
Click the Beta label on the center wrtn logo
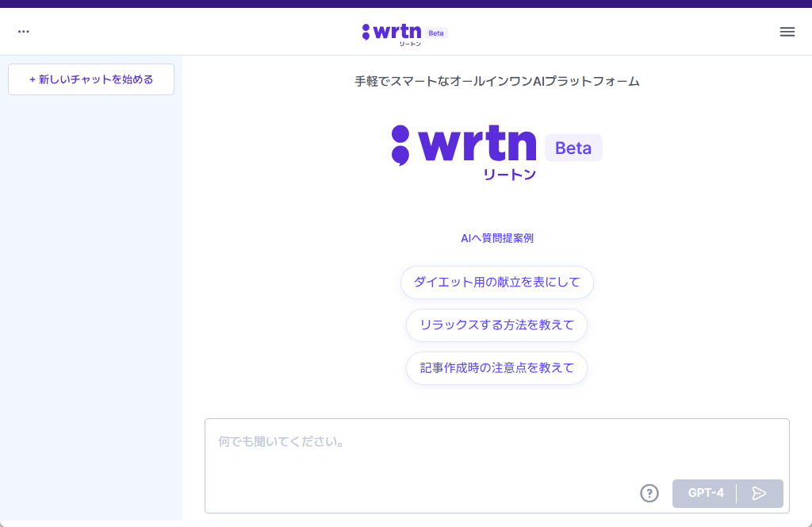point(573,147)
